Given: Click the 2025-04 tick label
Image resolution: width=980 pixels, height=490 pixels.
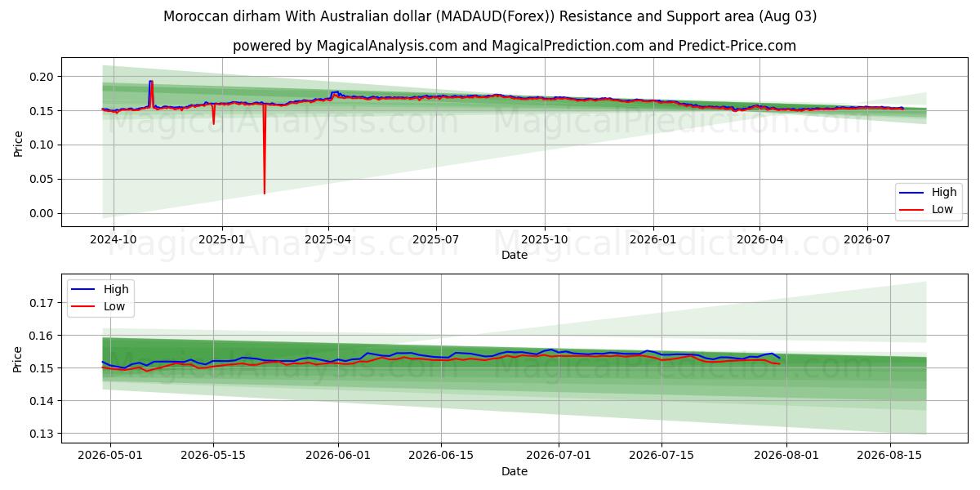Looking at the screenshot, I should (328, 240).
